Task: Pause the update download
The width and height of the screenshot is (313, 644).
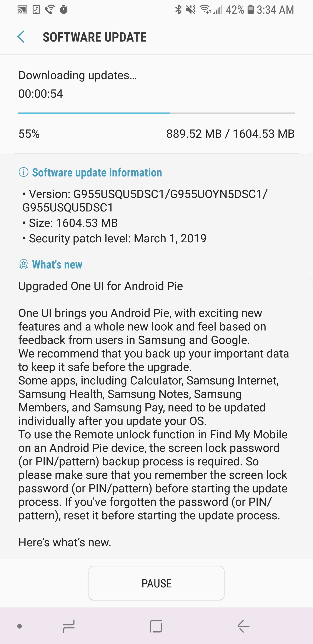Action: [156, 583]
